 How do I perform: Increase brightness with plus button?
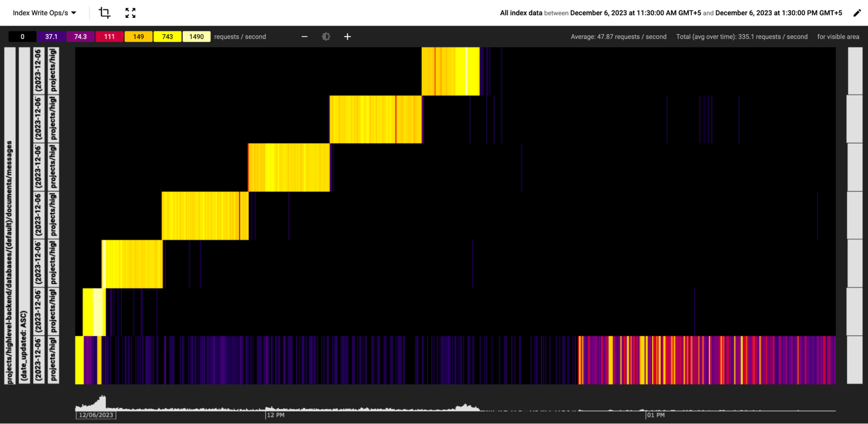(347, 37)
